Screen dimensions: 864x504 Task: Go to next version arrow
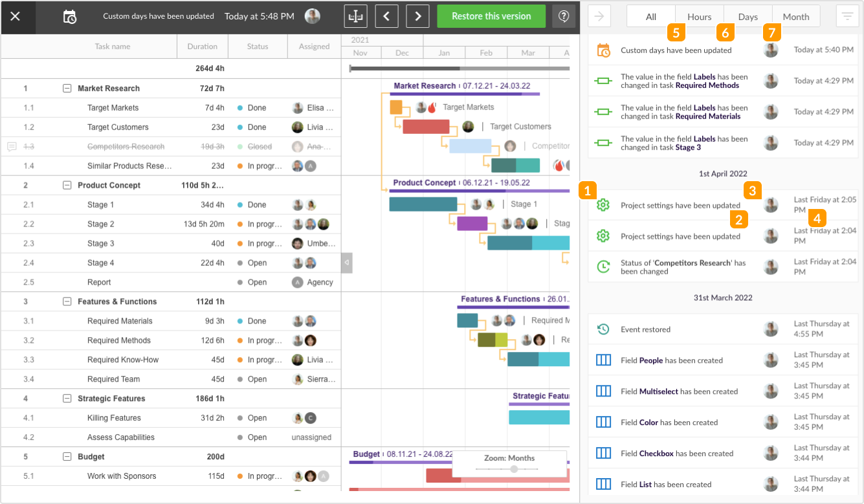(417, 16)
